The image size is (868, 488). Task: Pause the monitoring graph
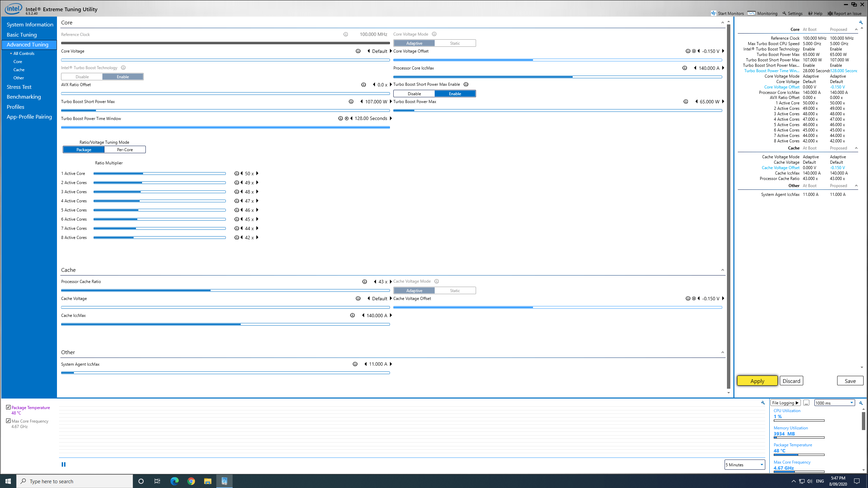[63, 464]
